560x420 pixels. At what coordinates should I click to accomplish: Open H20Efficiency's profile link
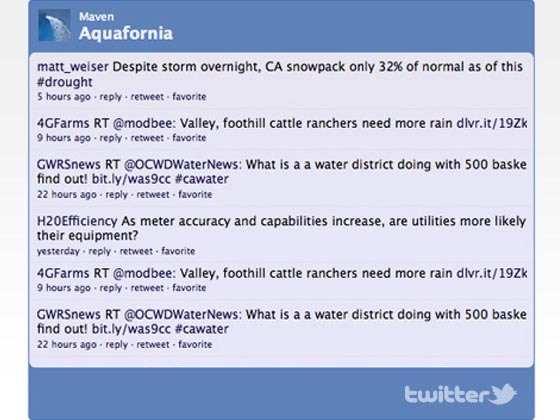pos(77,221)
